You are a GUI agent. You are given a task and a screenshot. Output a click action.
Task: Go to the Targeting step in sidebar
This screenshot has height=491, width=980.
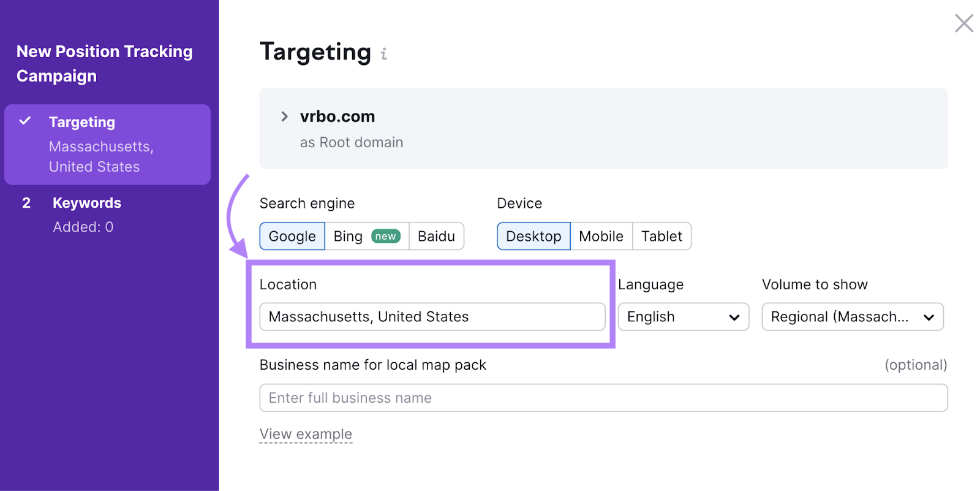tap(107, 144)
